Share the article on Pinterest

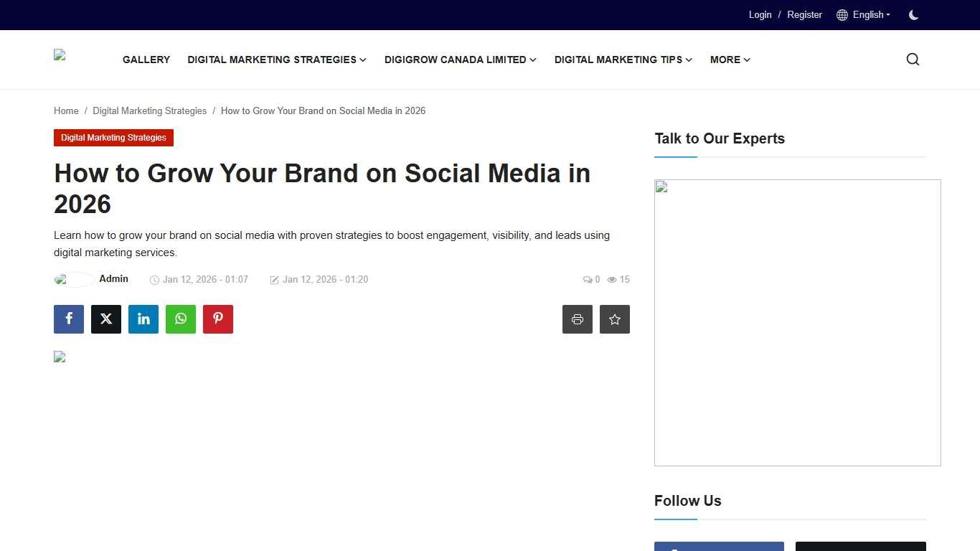217,319
